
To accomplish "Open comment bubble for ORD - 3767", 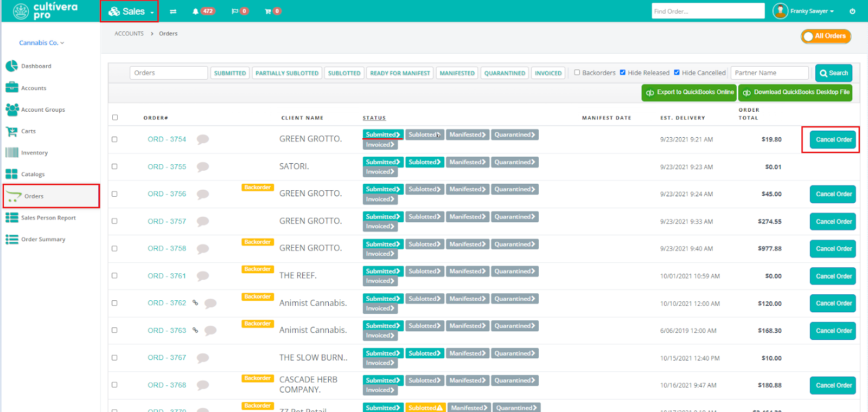I will pos(203,358).
